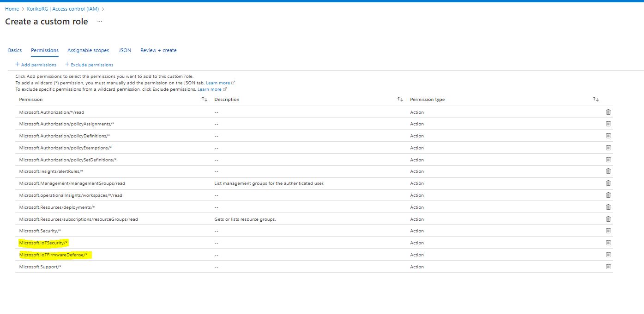Delete the policySetDefinitions/* permission row
This screenshot has height=314, width=644.
[608, 160]
